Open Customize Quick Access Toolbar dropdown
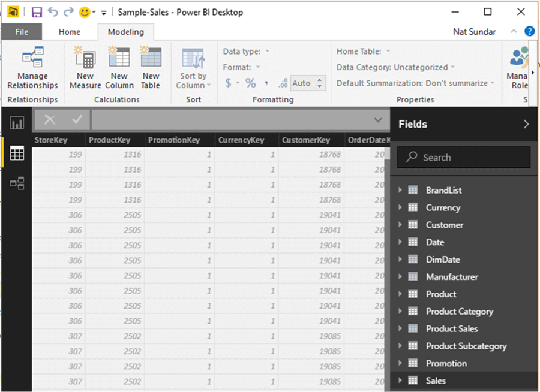Viewport: 540px width, 392px height. tap(104, 13)
